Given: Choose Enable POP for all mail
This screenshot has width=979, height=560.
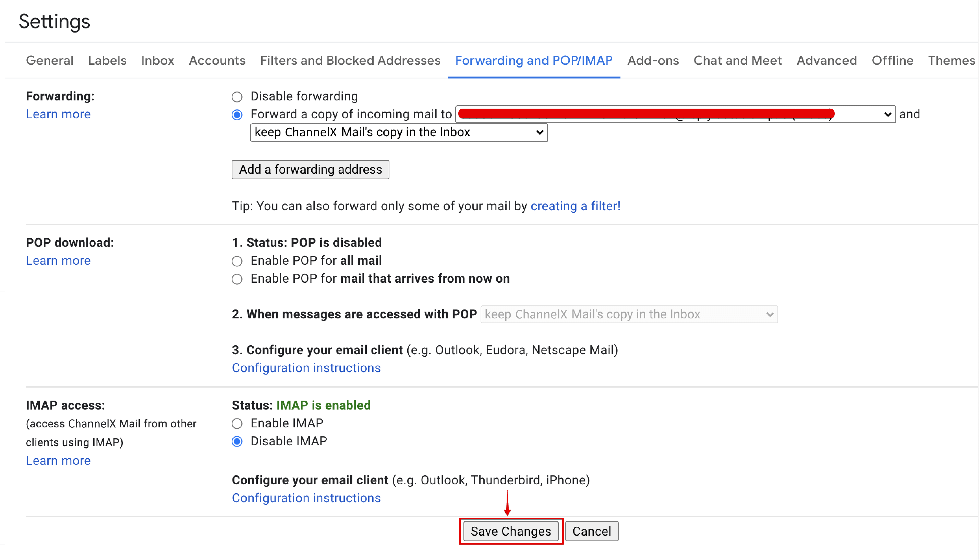Looking at the screenshot, I should pos(237,261).
